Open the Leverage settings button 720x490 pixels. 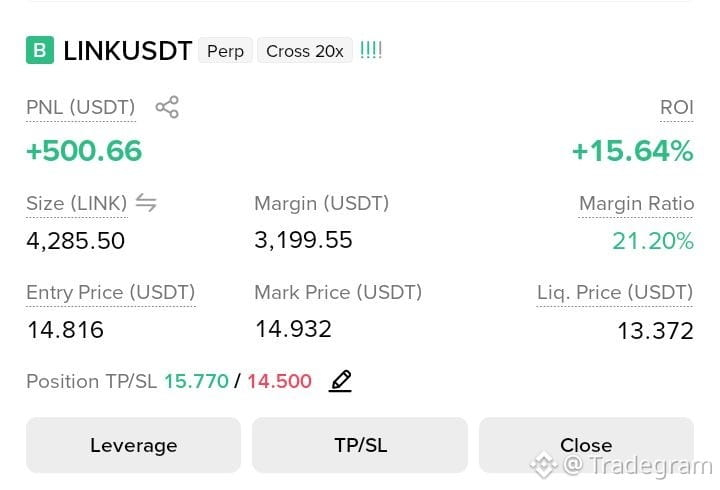click(134, 445)
